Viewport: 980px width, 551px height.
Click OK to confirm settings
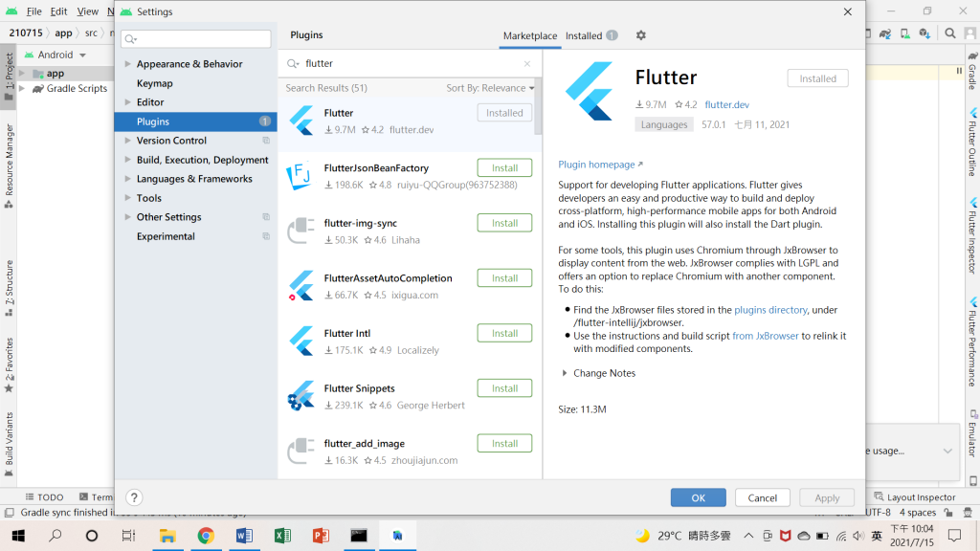click(x=698, y=497)
